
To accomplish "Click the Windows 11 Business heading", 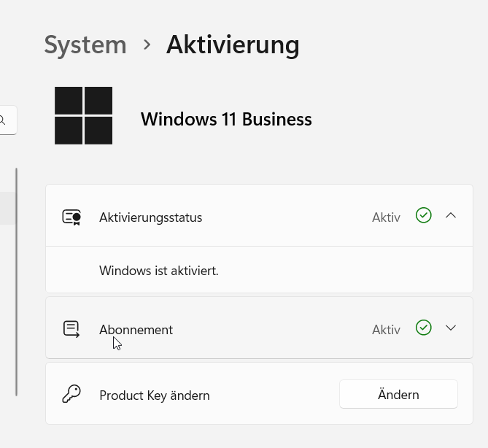I will (x=226, y=119).
